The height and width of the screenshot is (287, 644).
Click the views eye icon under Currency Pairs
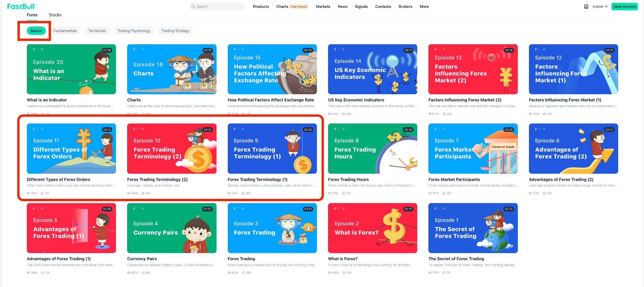(x=129, y=273)
